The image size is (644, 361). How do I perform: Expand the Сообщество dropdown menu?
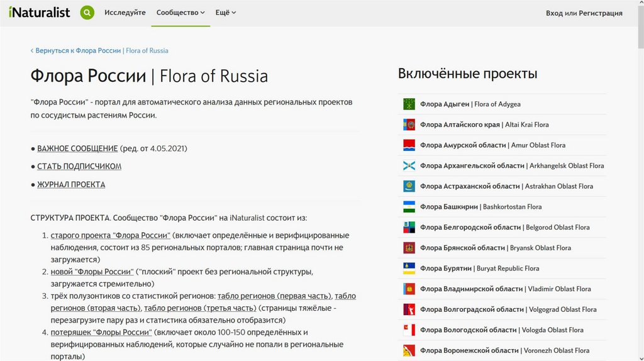pos(180,13)
